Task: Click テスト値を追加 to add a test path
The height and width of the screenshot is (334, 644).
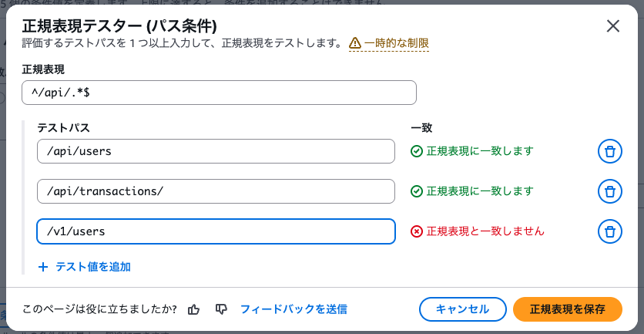Action: click(92, 267)
